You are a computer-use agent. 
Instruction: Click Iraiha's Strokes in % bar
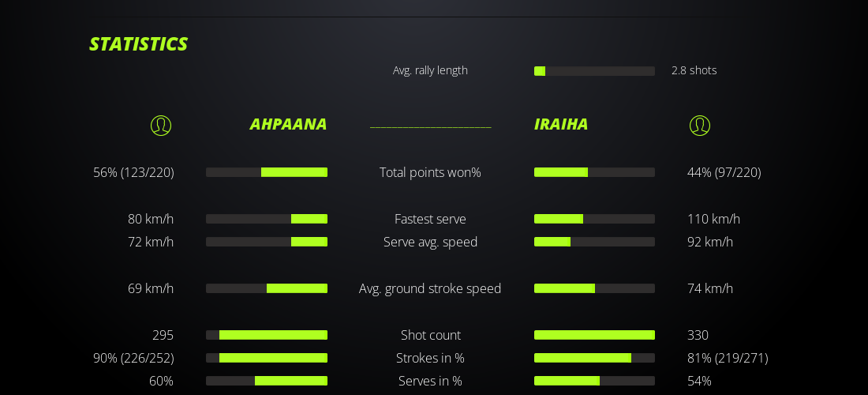tap(594, 358)
